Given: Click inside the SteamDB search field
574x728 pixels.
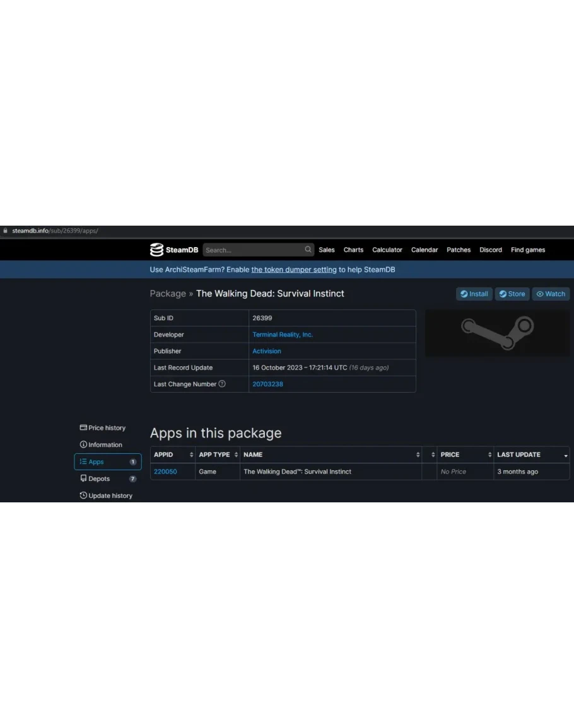Looking at the screenshot, I should pos(252,250).
